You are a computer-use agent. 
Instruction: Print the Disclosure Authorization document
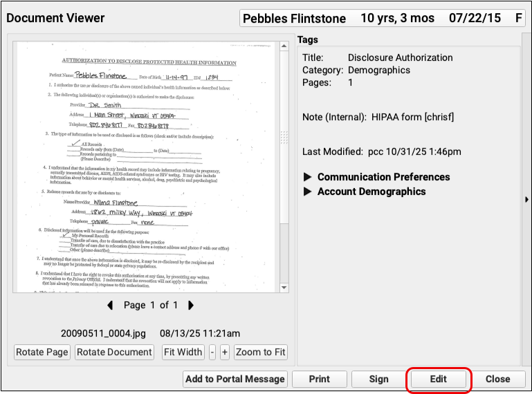click(x=319, y=379)
